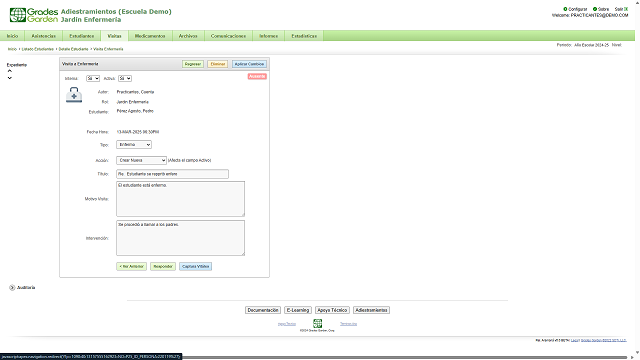Click the Grades Garden logo

33,15
